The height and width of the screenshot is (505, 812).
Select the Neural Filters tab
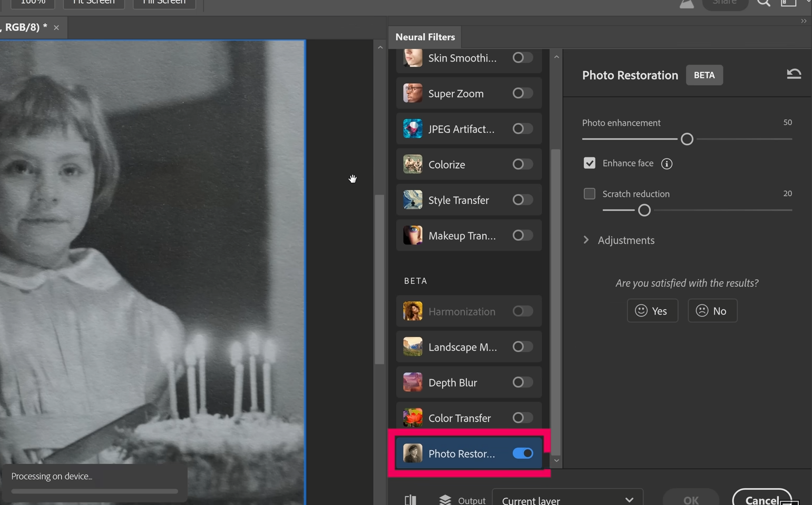[425, 37]
